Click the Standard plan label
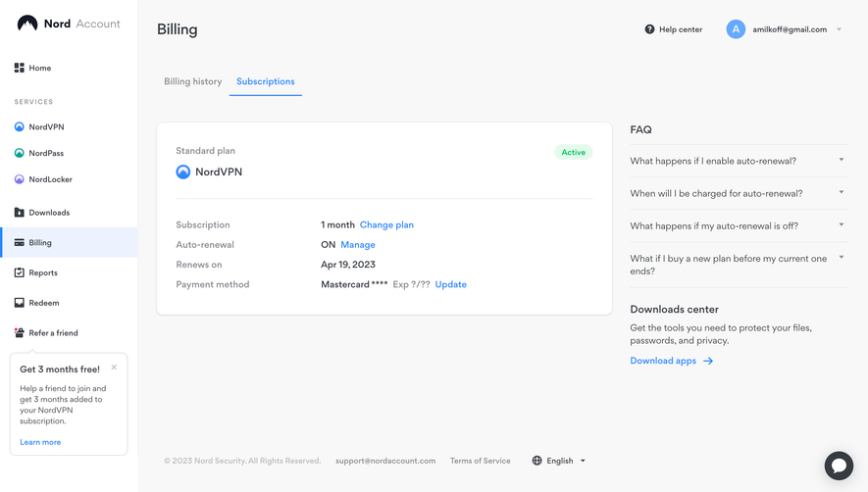Viewport: 868px width, 492px height. point(205,151)
